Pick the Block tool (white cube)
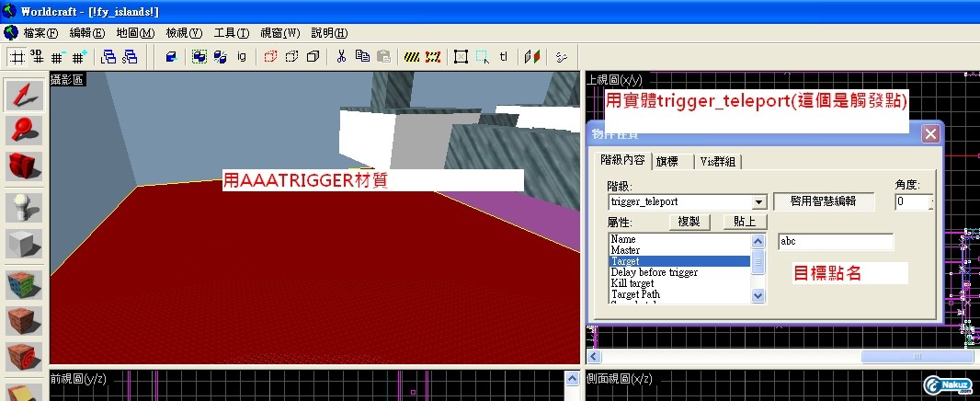The width and height of the screenshot is (980, 401). (x=25, y=243)
